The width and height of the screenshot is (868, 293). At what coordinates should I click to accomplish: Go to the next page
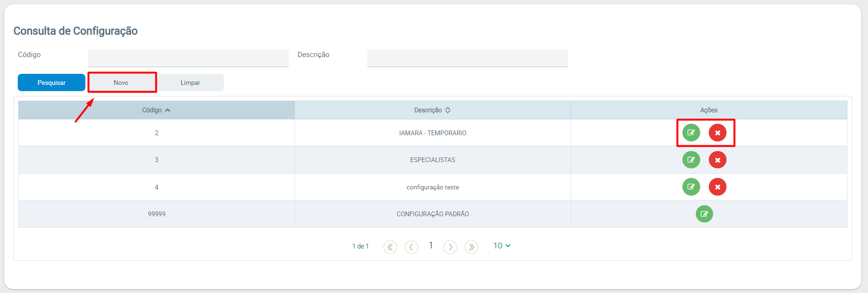450,247
